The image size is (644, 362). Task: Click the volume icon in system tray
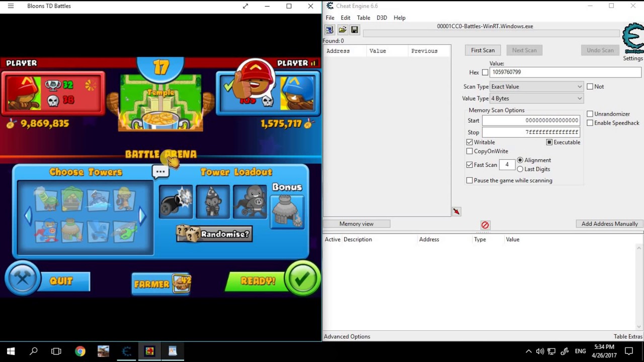[540, 351]
